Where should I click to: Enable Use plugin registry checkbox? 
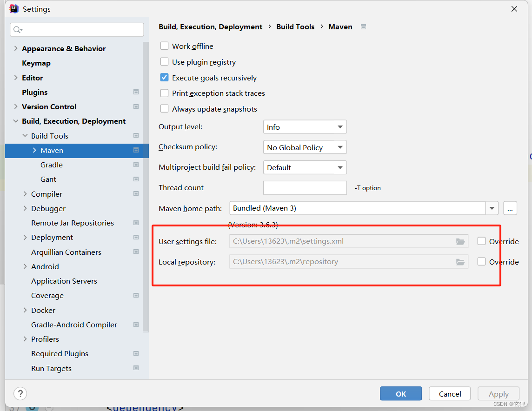point(164,62)
